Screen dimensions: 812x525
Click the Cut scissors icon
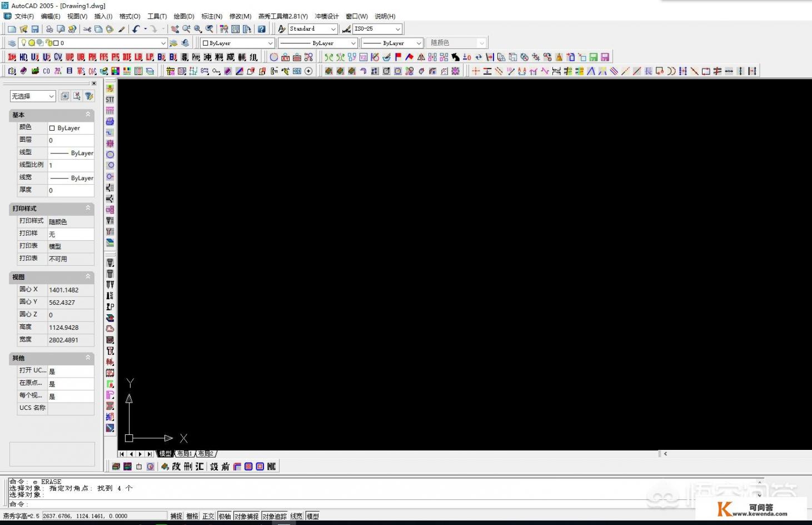[x=87, y=29]
